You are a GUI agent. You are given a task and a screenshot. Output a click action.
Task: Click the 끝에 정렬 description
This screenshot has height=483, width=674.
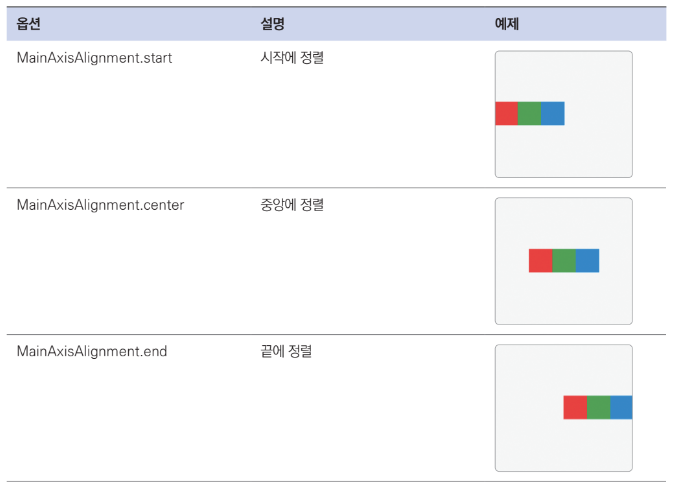click(286, 352)
